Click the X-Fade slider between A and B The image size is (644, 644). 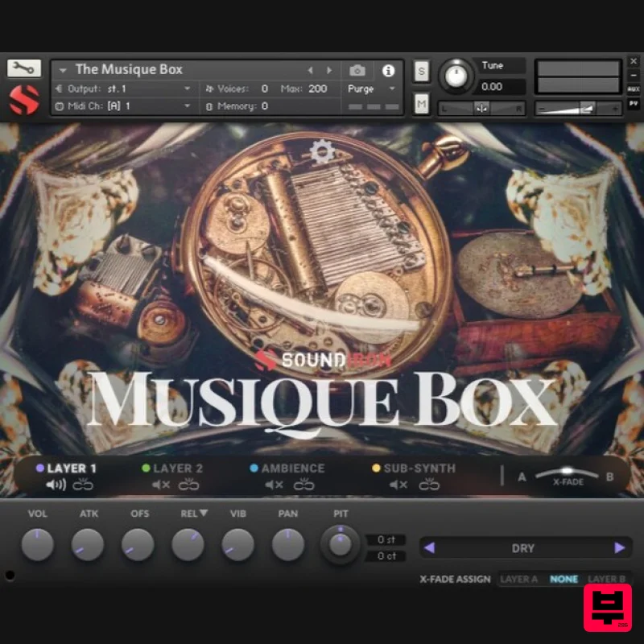click(567, 473)
